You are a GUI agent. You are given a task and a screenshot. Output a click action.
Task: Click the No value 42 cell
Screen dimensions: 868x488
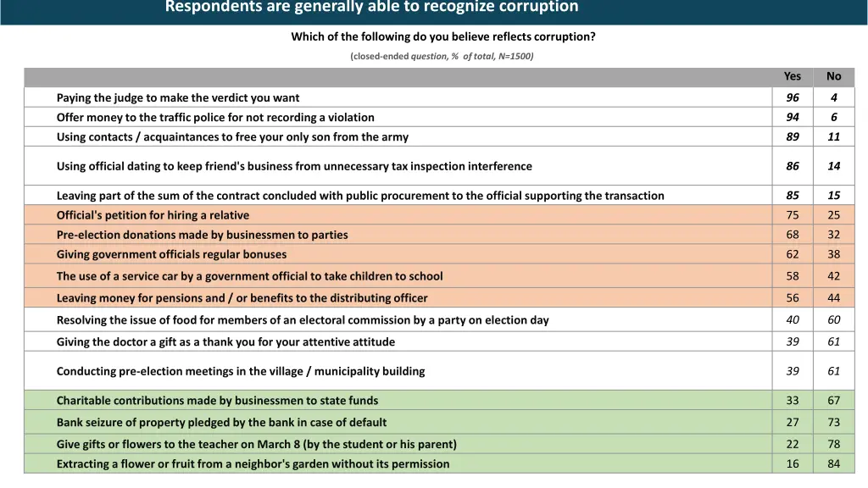(x=833, y=276)
